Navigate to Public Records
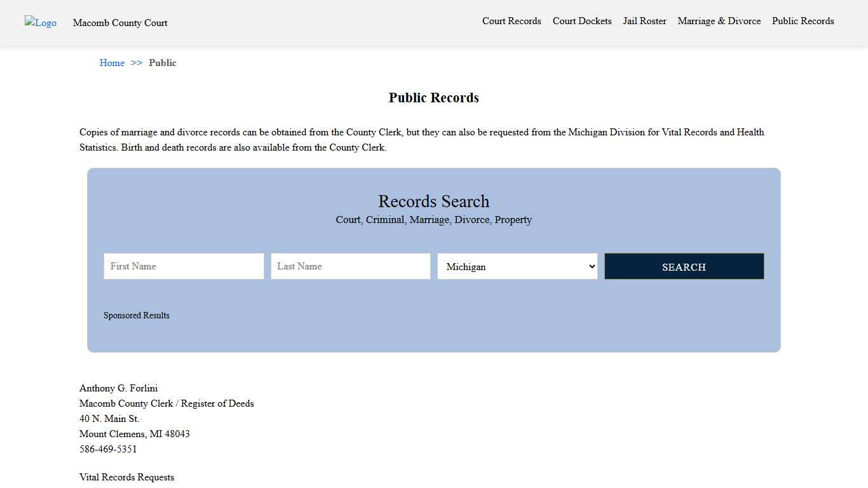 (x=803, y=21)
